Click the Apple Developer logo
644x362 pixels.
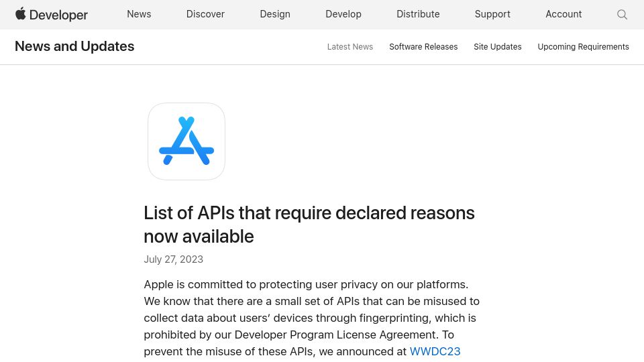coord(52,14)
